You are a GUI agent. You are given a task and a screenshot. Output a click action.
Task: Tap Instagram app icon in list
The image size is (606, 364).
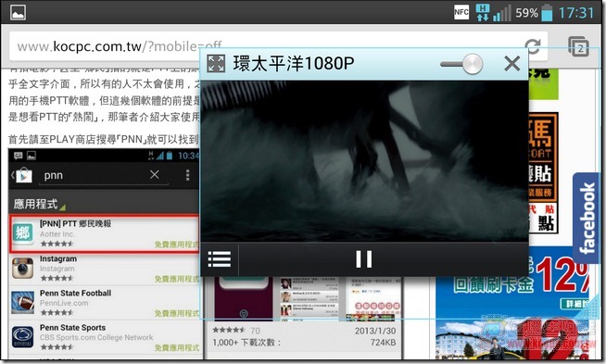click(x=22, y=269)
